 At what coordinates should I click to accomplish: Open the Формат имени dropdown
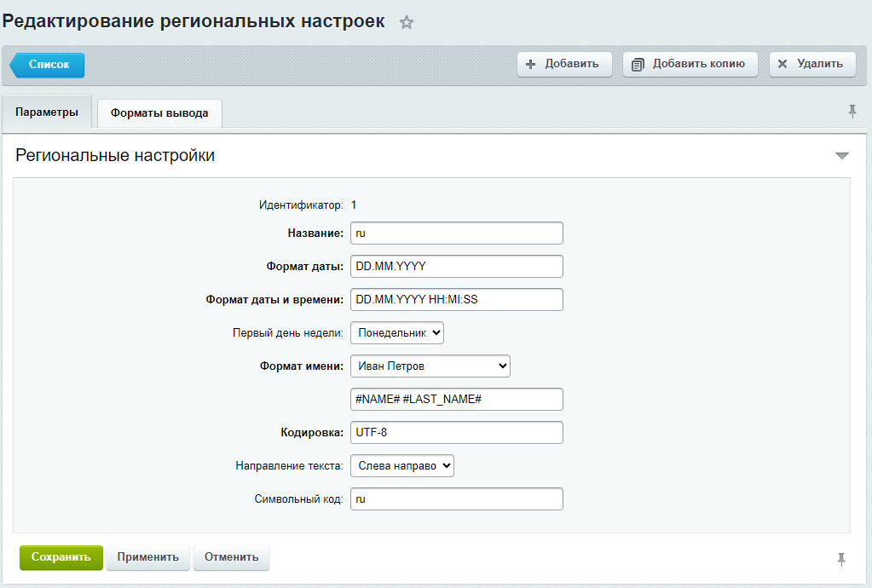coord(430,366)
